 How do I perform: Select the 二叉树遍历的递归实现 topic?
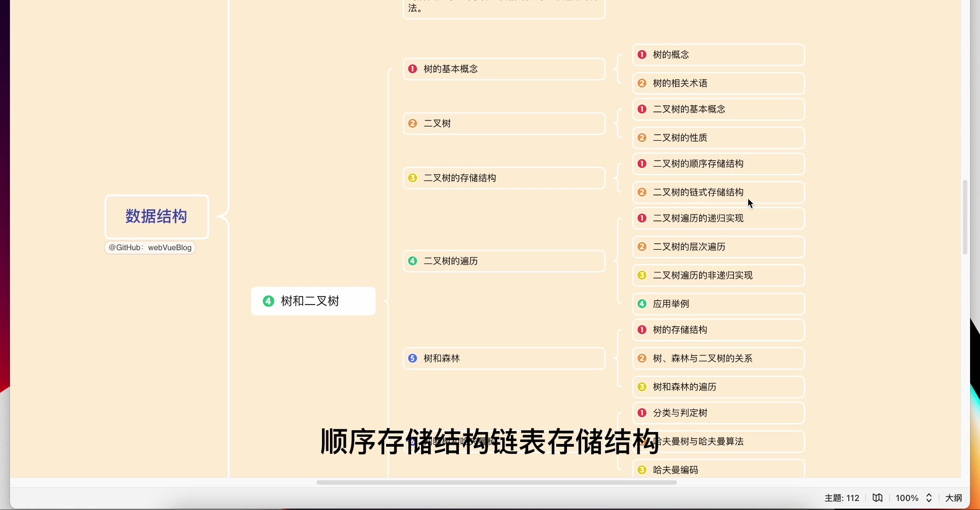pyautogui.click(x=718, y=219)
